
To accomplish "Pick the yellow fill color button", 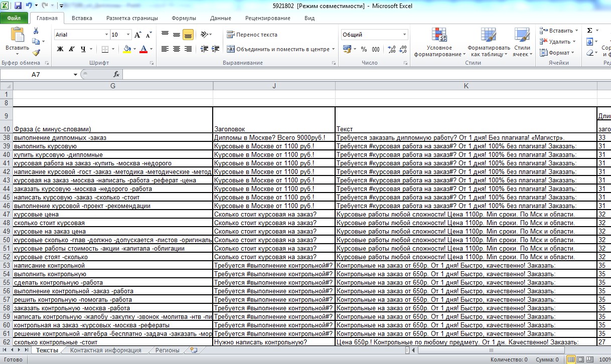I will (x=127, y=49).
